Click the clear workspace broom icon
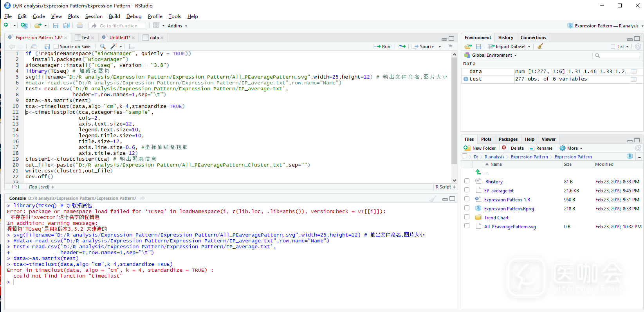This screenshot has height=312, width=644. (540, 47)
